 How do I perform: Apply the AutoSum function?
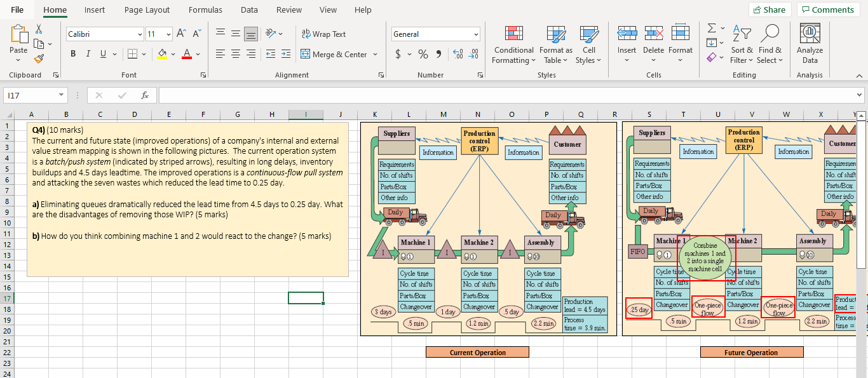[x=712, y=28]
